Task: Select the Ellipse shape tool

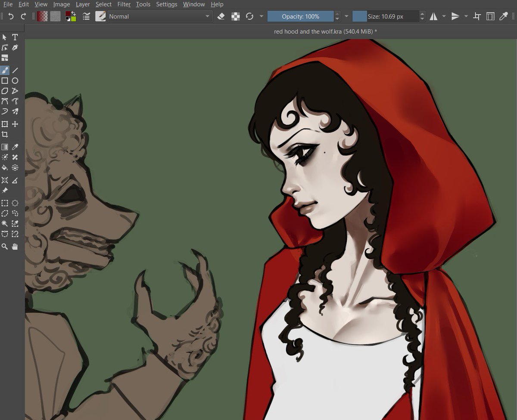Action: coord(15,80)
